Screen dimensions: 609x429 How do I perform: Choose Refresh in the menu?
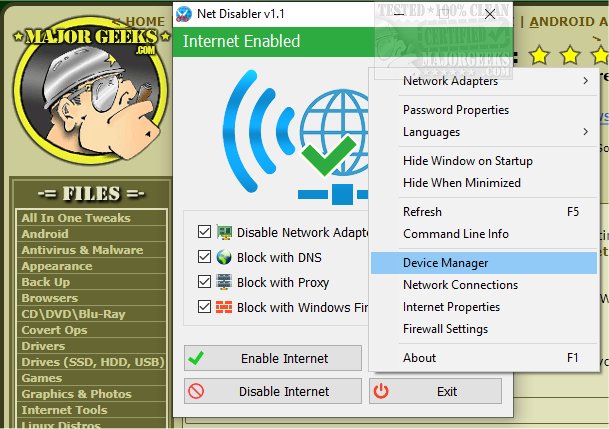(x=484, y=212)
